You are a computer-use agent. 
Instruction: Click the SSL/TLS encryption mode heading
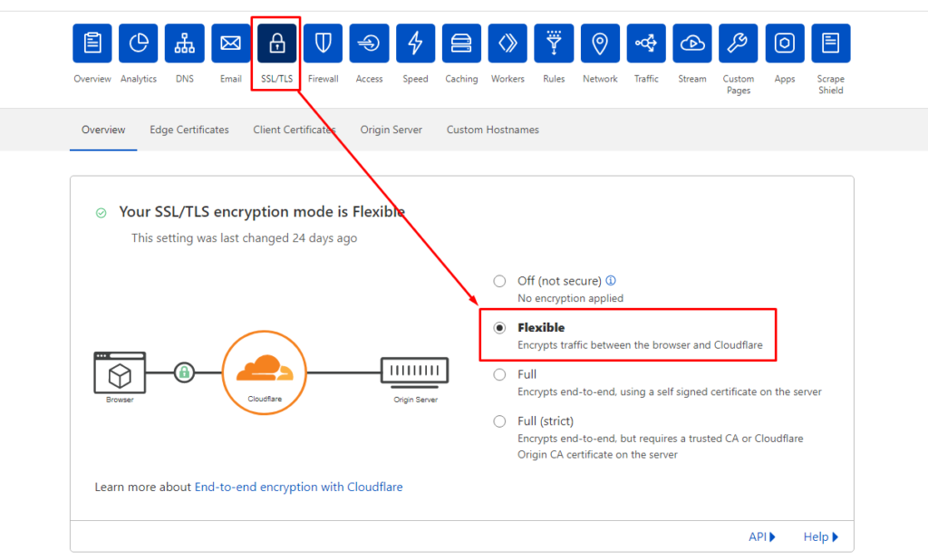coord(262,212)
